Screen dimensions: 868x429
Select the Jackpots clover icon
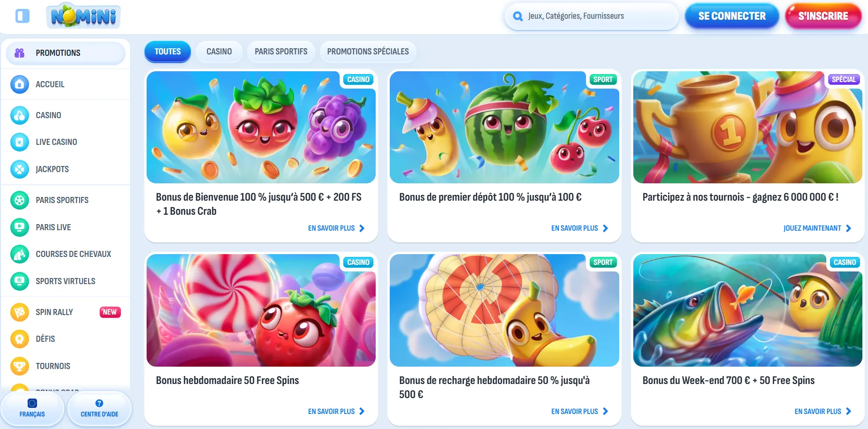click(x=20, y=169)
